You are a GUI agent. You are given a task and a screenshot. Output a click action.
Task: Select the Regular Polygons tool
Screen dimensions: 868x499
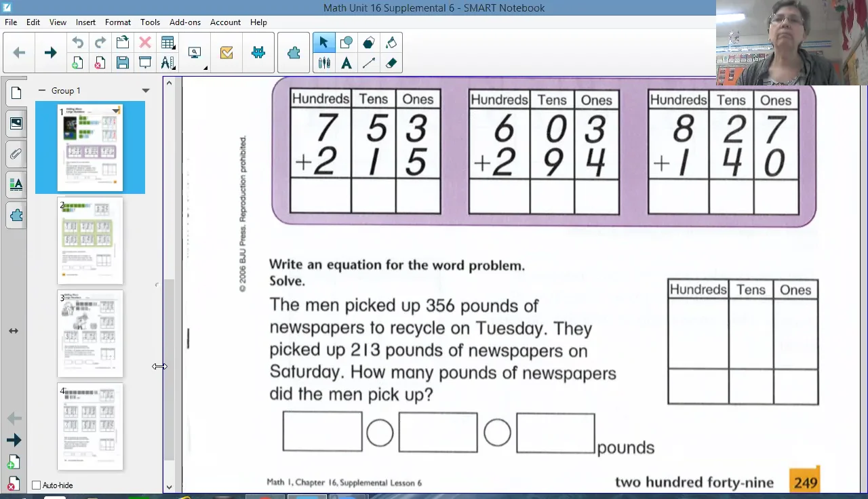[369, 43]
